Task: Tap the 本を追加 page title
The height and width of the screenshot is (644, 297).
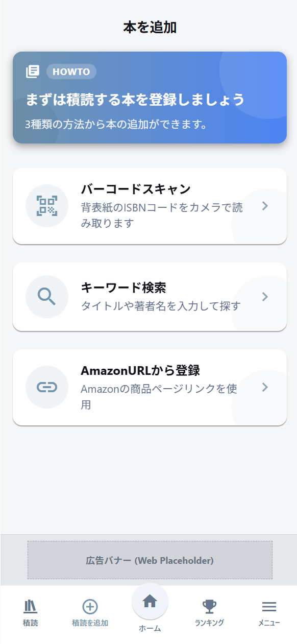Action: [148, 27]
